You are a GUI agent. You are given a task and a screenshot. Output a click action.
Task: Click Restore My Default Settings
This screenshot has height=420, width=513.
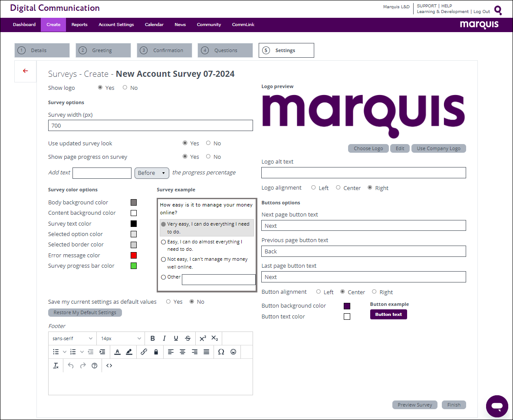point(85,312)
